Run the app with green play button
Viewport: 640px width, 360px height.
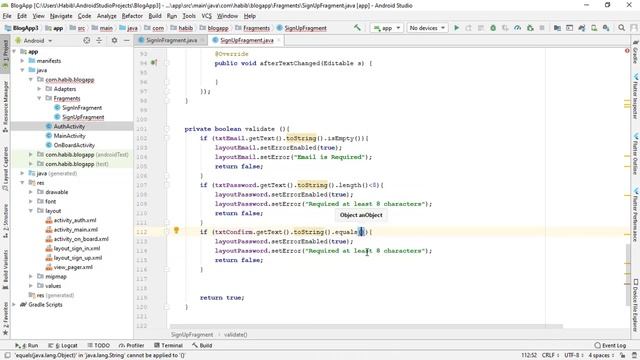point(456,28)
